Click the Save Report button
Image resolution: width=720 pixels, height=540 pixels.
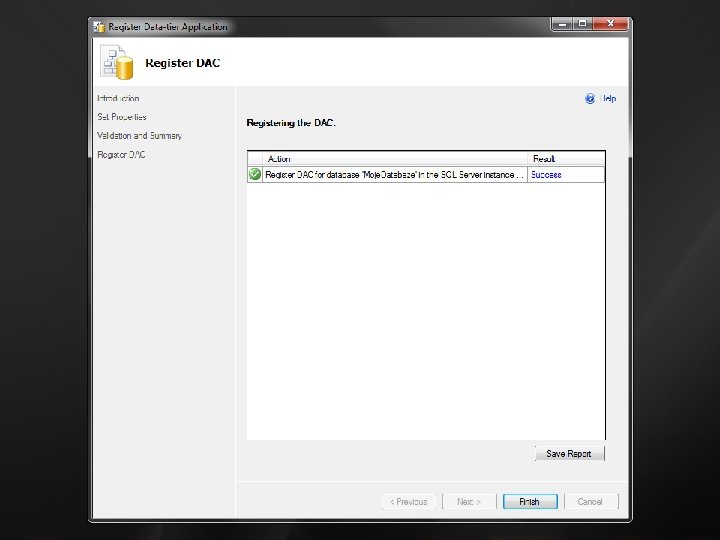pos(569,453)
